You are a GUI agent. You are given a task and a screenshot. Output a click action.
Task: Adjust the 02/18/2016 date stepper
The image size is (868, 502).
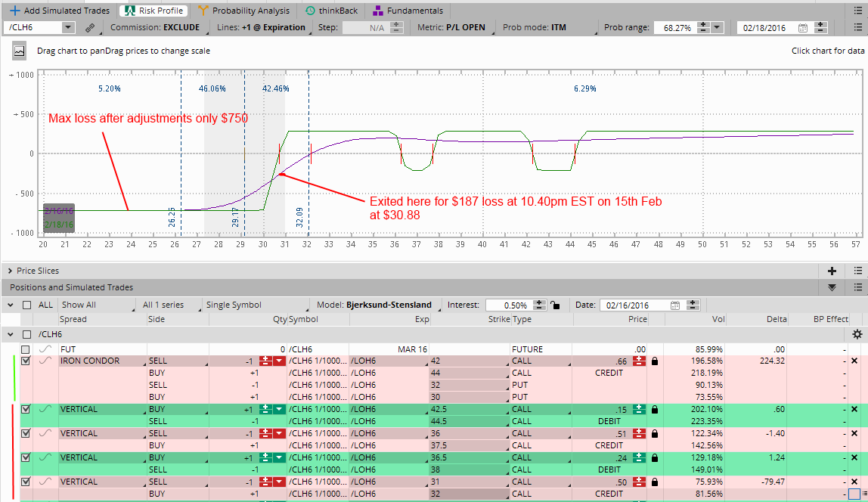coord(820,28)
